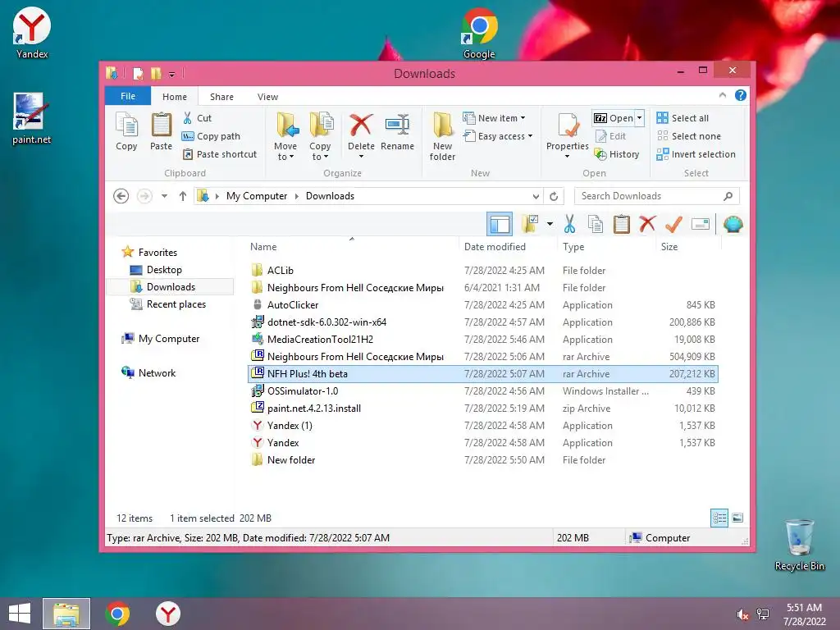Screen dimensions: 840x630
Task: Click the orange checkmark toolbar icon
Action: tap(673, 224)
